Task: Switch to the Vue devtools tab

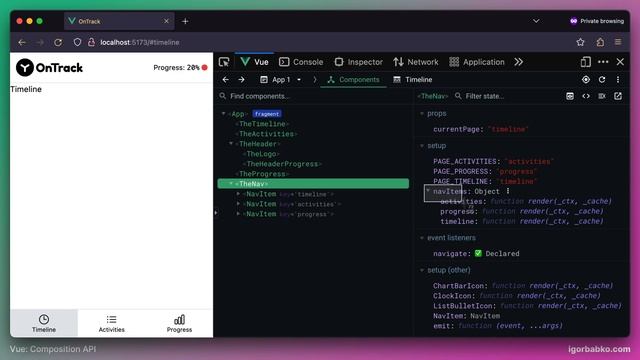Action: [x=254, y=62]
